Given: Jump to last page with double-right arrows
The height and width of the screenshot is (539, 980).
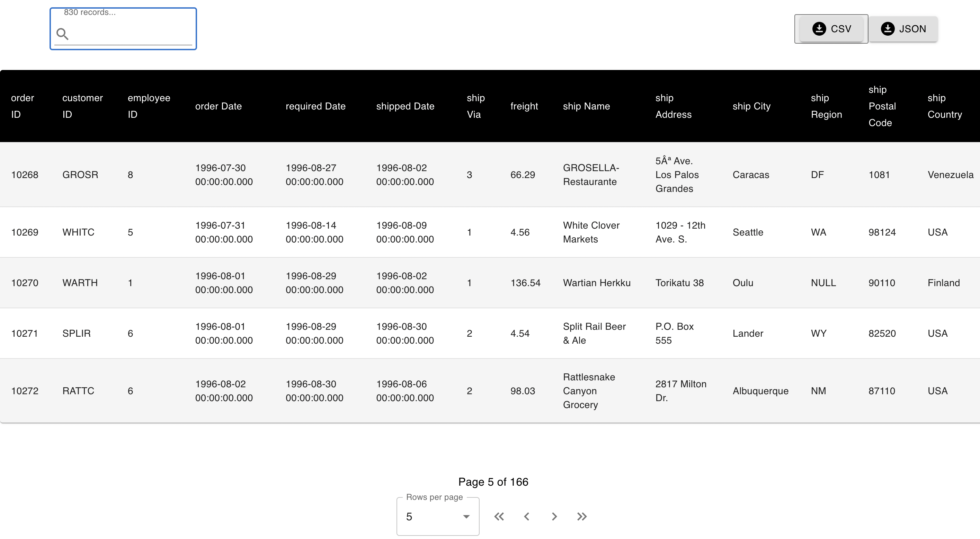Looking at the screenshot, I should [x=582, y=516].
